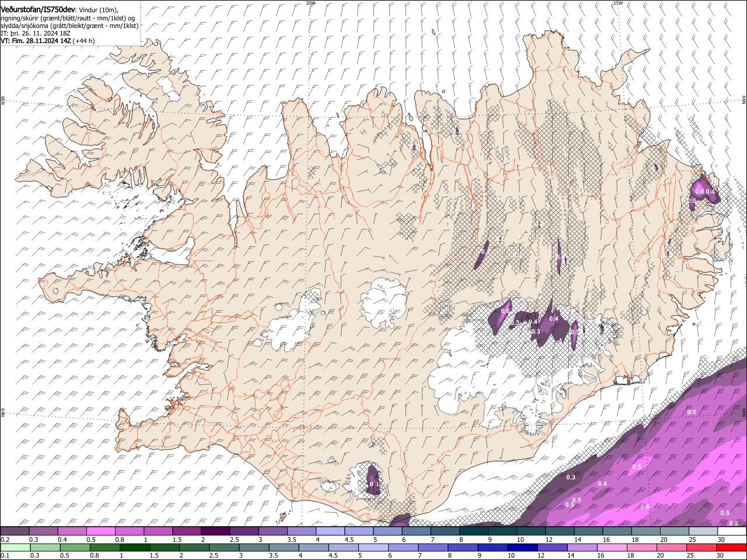
Task: Pick the upper legend swatch between 12 and 14
Action: [560, 531]
